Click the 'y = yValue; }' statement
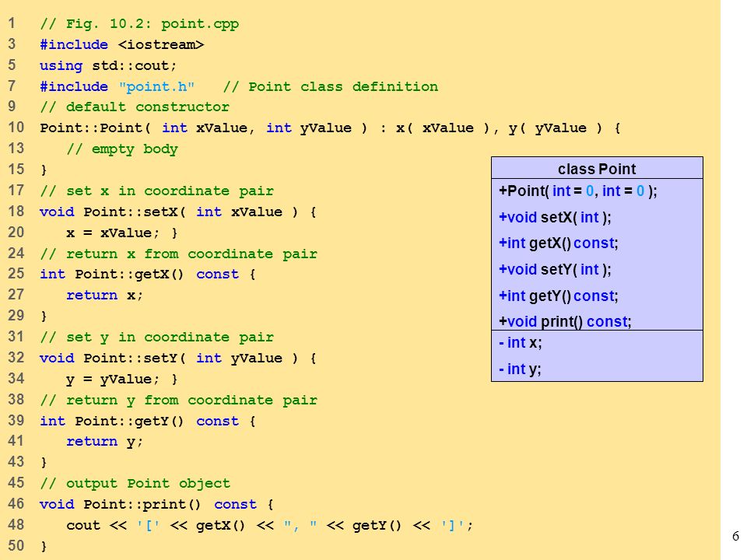Screen dimensions: 747x560 (x=122, y=379)
